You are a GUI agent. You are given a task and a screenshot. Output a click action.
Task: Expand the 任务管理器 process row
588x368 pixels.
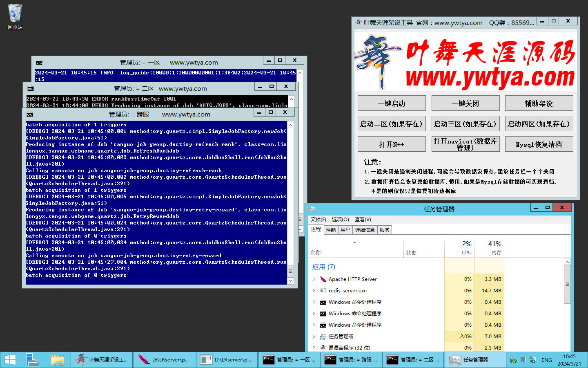click(314, 337)
